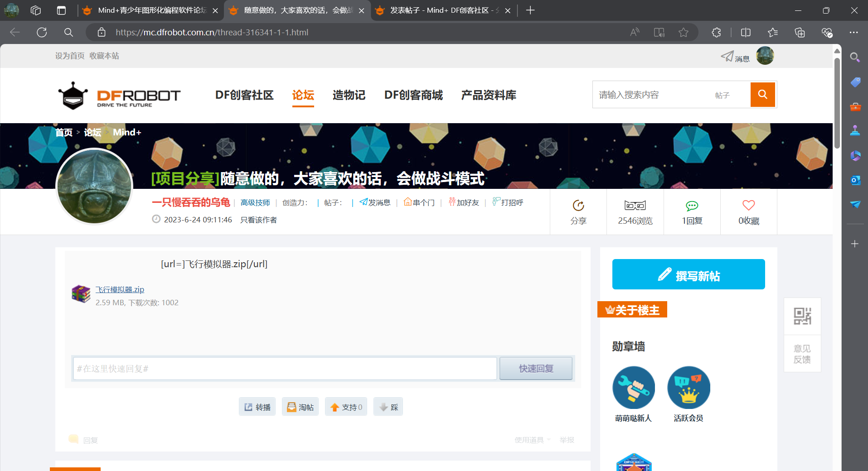Click the 淘帖 button
The width and height of the screenshot is (868, 471).
click(300, 407)
